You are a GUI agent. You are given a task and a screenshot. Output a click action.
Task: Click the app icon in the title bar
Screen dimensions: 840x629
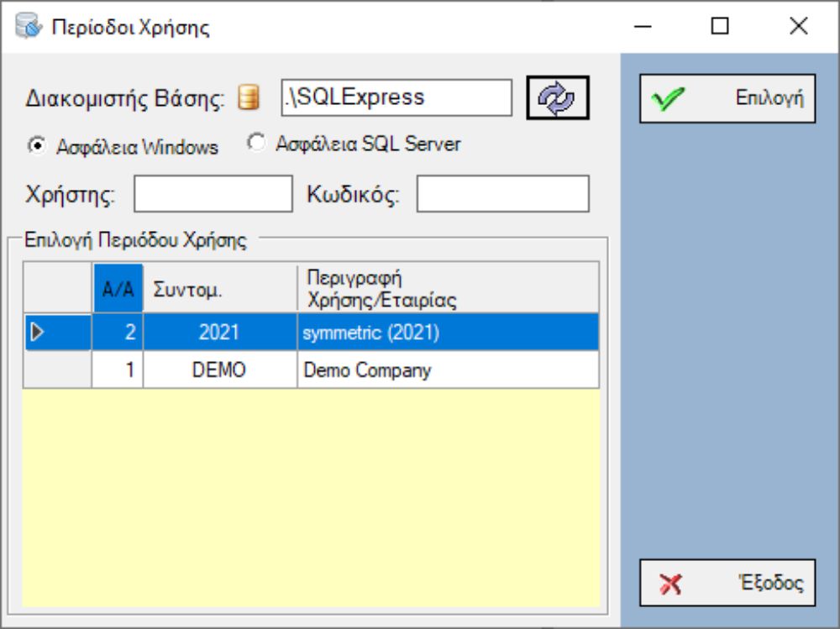tap(27, 28)
